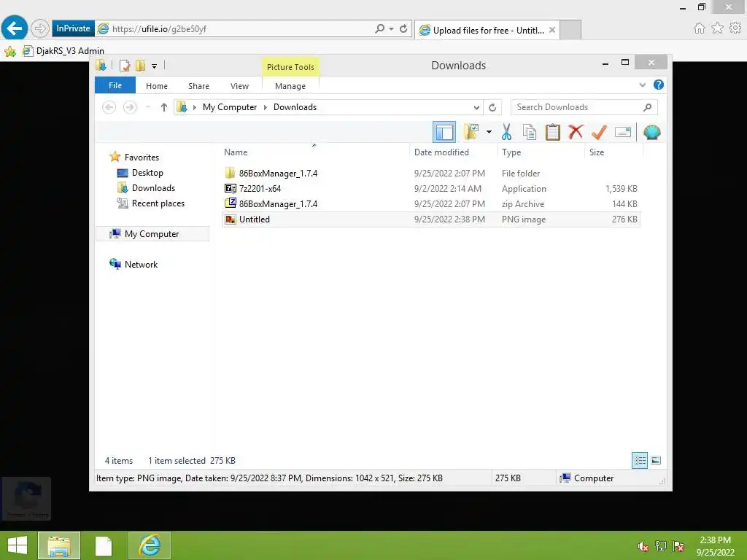Click the red X Delete icon
Screen dimensions: 747x560
pos(576,132)
